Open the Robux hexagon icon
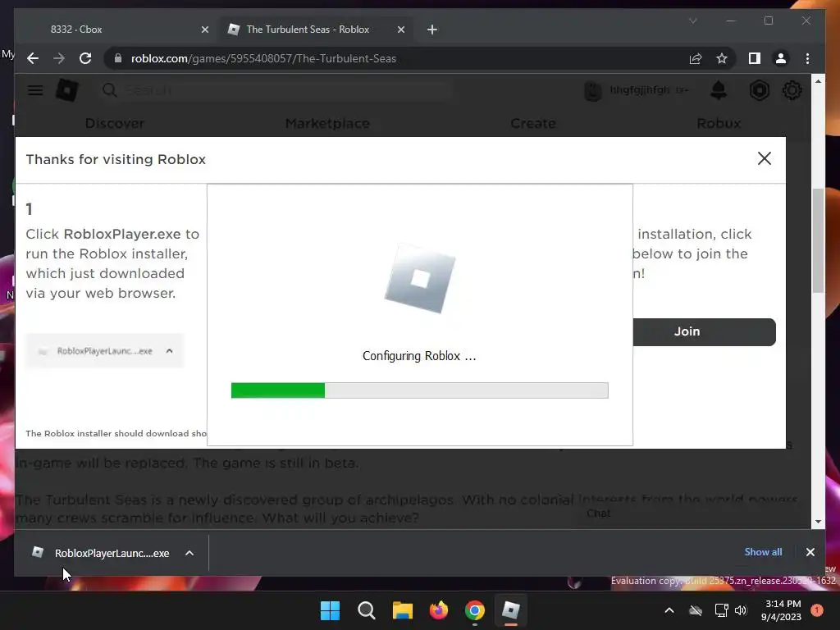840x630 pixels. click(759, 90)
